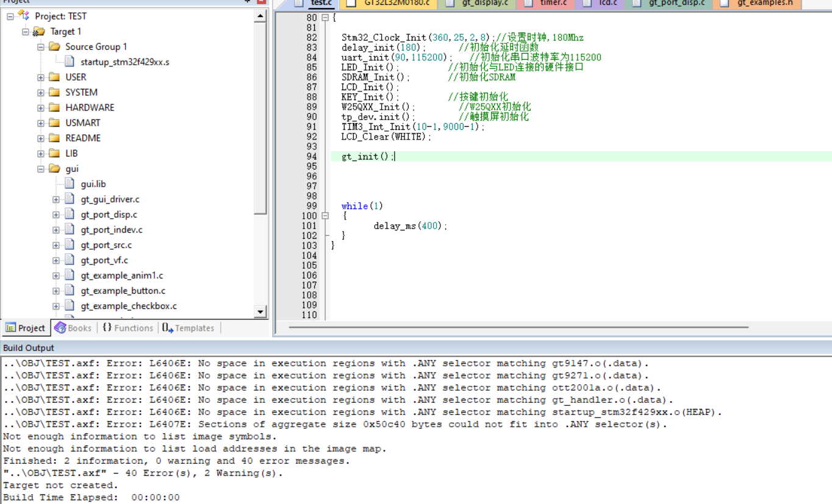The height and width of the screenshot is (504, 832).
Task: Open the GT32L32M0180.c editor tab
Action: pyautogui.click(x=389, y=4)
